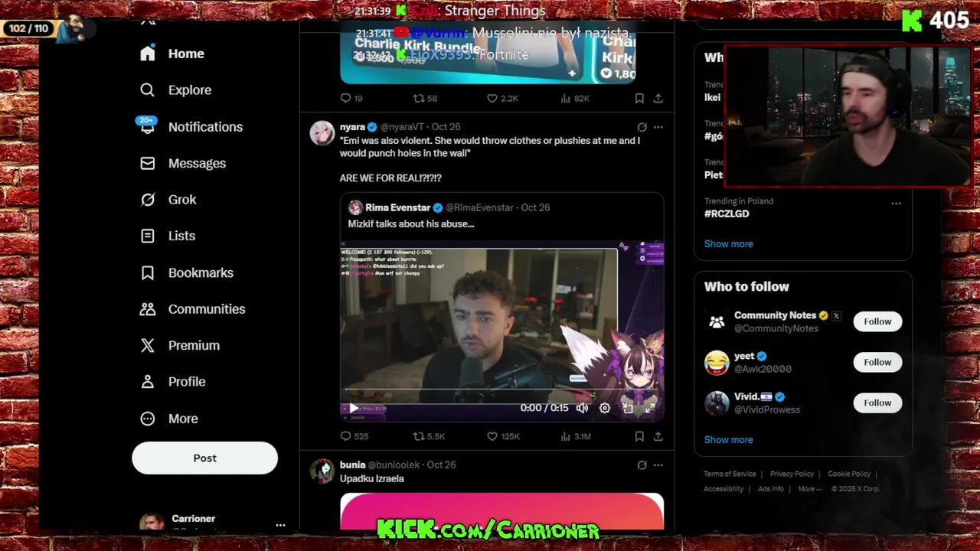View analytics of post with 3.1M views
The height and width of the screenshot is (551, 980).
(576, 436)
